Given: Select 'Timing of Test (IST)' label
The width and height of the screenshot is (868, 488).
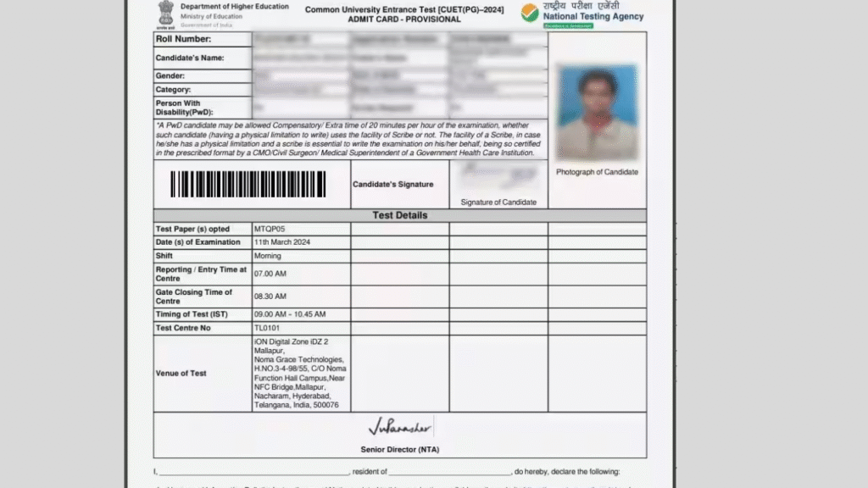Looking at the screenshot, I should pos(192,313).
